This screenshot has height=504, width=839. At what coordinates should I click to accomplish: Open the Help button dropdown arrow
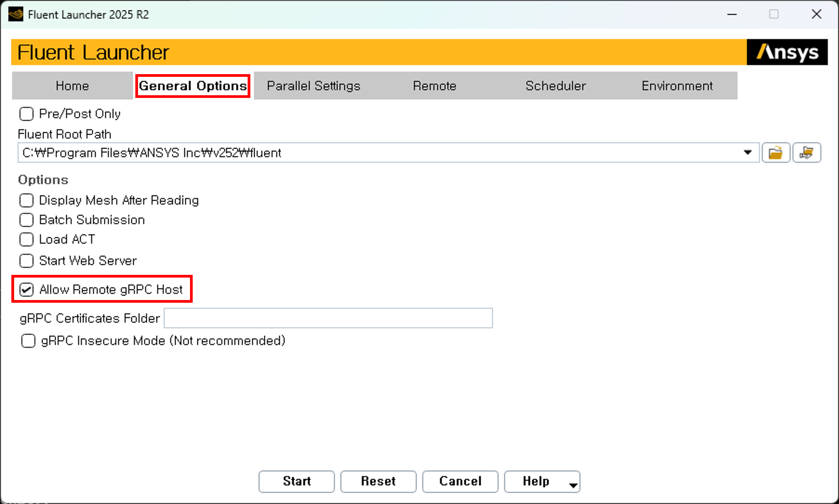(x=573, y=485)
